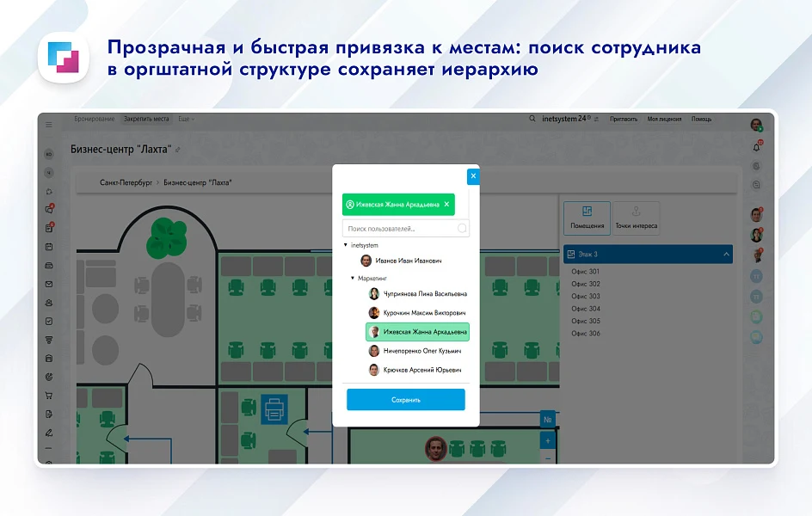Click highlighted Ижевская Жанна Аркадьевна row
The image size is (812, 516).
[x=417, y=332]
